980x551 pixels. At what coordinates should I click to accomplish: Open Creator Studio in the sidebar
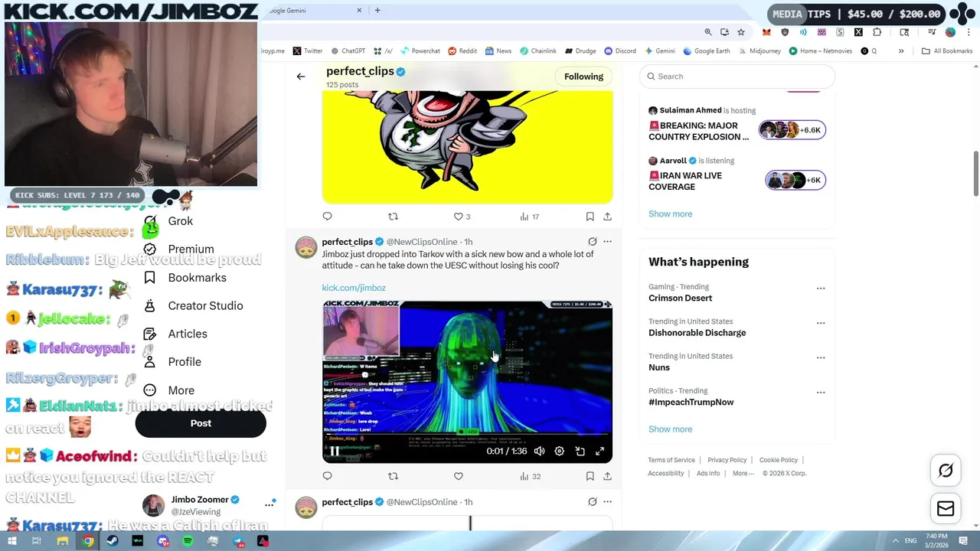(x=193, y=306)
